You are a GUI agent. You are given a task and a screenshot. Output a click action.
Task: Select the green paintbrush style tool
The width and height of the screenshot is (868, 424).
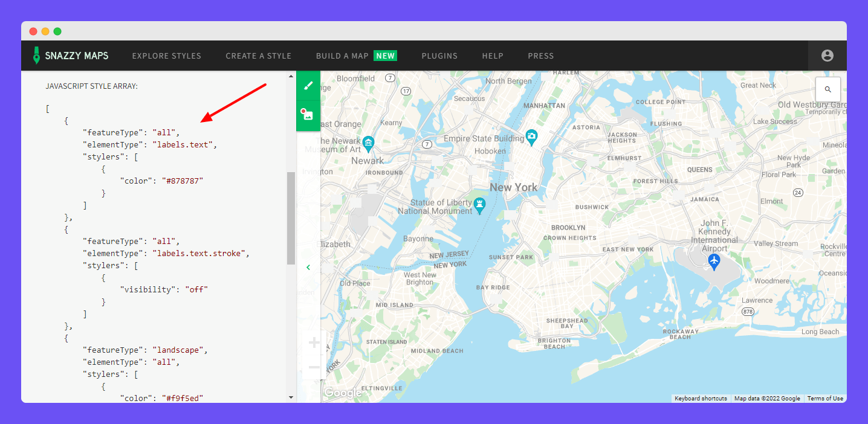pyautogui.click(x=308, y=86)
